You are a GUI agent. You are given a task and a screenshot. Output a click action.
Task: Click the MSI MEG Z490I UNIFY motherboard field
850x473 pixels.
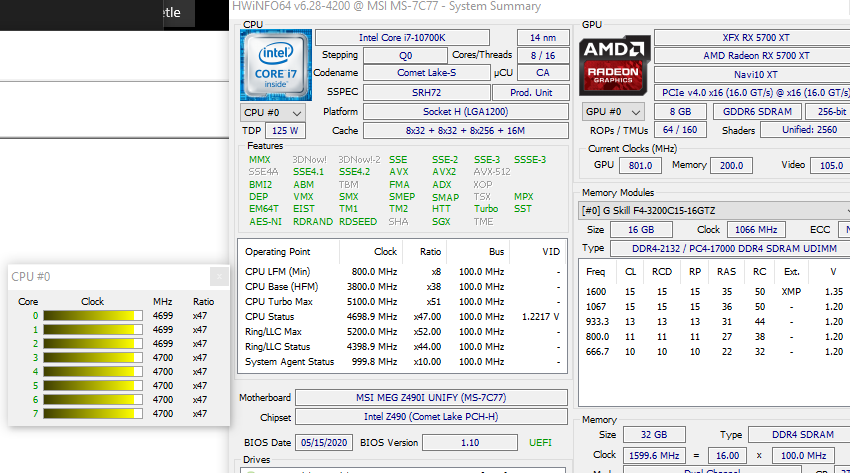point(431,397)
